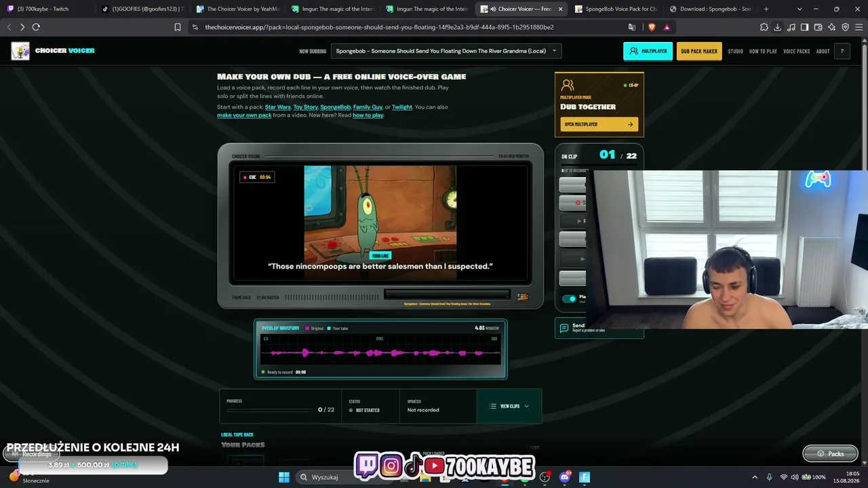Open the media playlist music note icon
Viewport: 868px width, 488px height.
pyautogui.click(x=791, y=27)
